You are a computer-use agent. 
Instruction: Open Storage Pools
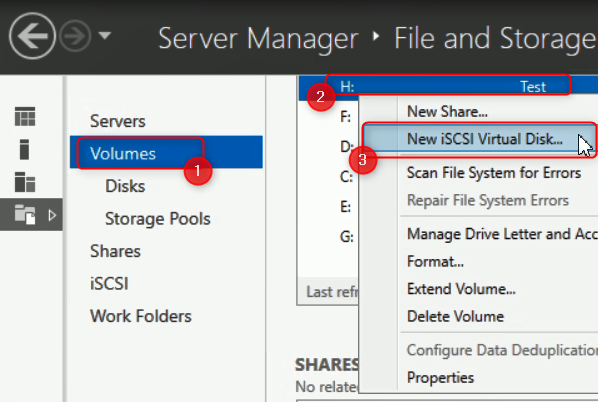[x=158, y=219]
